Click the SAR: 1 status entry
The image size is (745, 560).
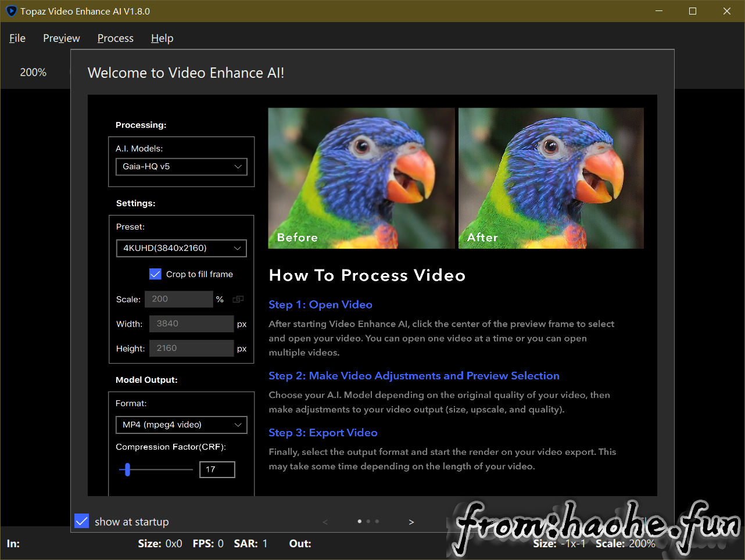click(250, 544)
